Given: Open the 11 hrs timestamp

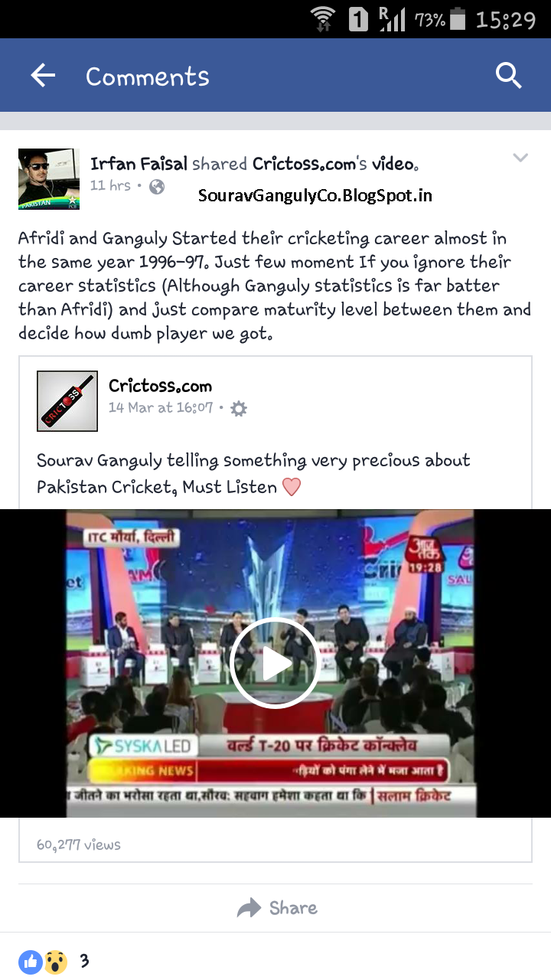Looking at the screenshot, I should click(110, 185).
